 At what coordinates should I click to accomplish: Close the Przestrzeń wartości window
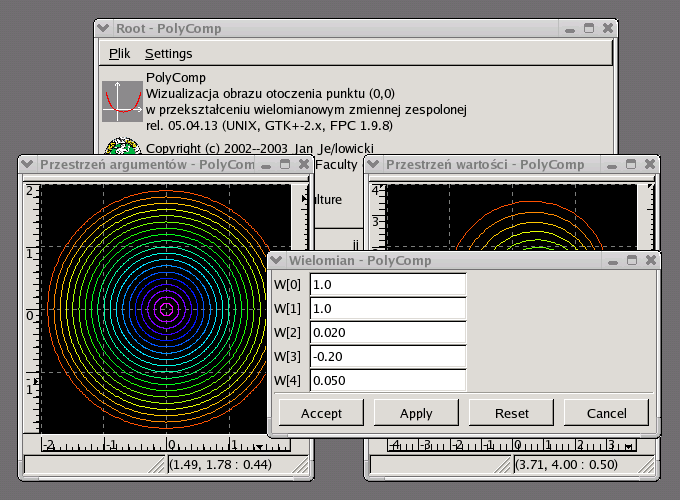pos(650,164)
